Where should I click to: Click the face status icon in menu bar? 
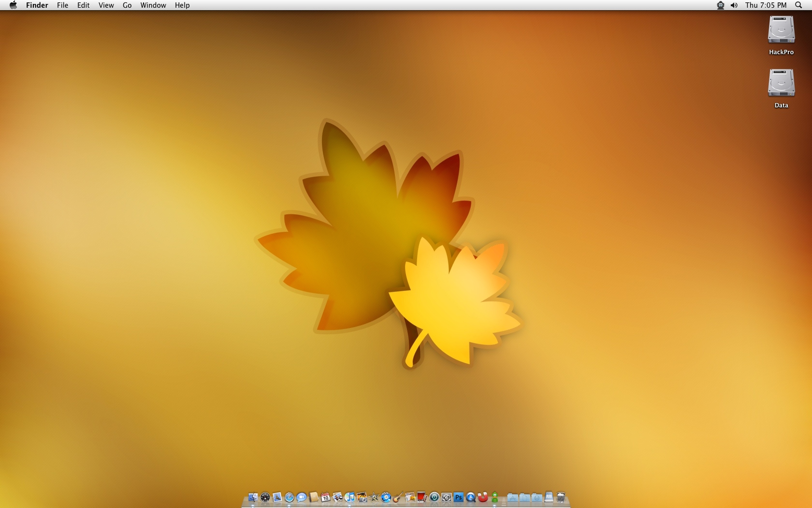(x=721, y=5)
